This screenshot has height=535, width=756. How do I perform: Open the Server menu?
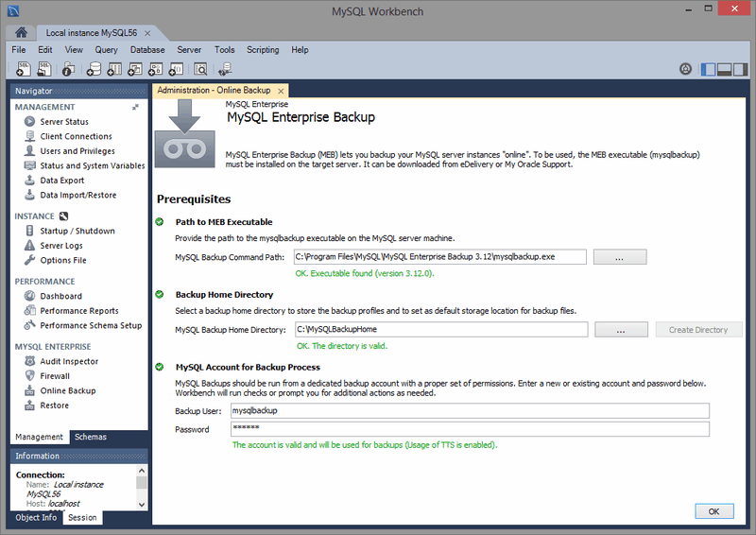[x=189, y=50]
